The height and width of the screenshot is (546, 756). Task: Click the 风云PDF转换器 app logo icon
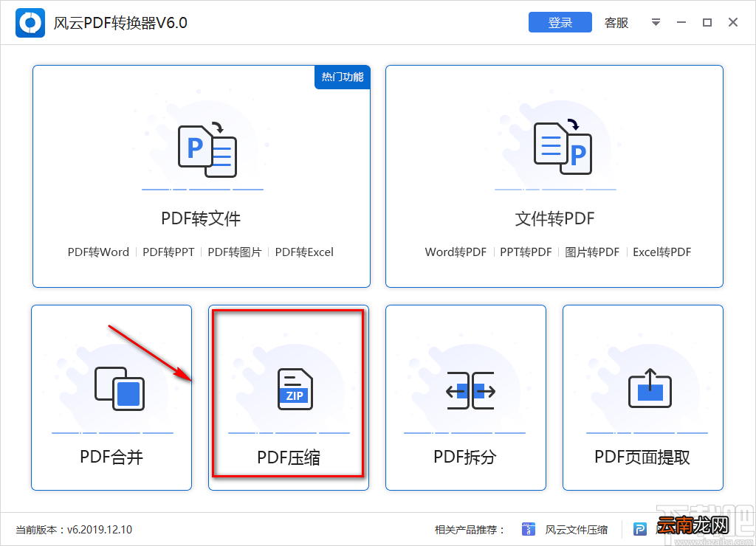[30, 23]
